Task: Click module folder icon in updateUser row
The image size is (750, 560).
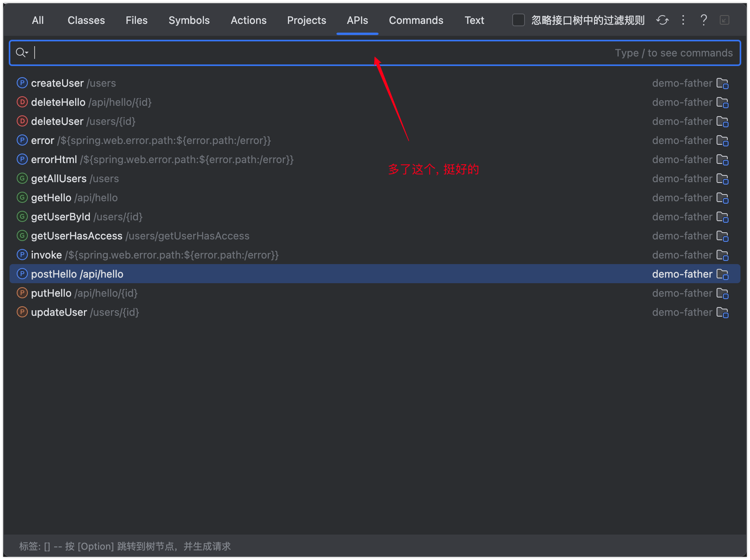Action: point(723,313)
